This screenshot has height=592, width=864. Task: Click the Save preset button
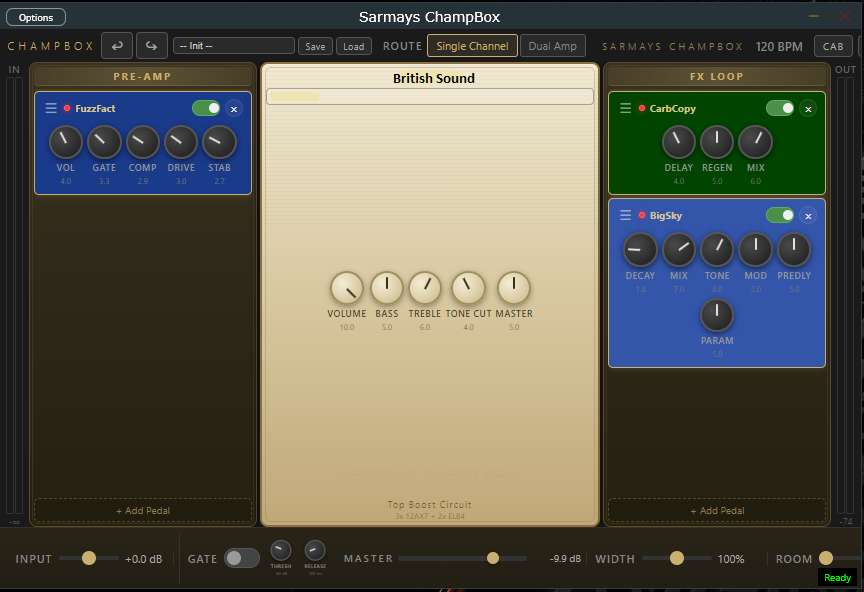pos(315,45)
